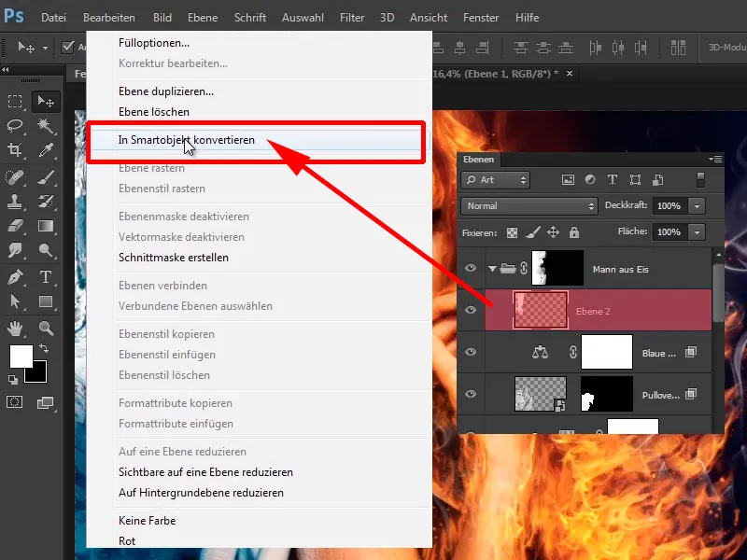Open the Filter menu

(x=352, y=18)
